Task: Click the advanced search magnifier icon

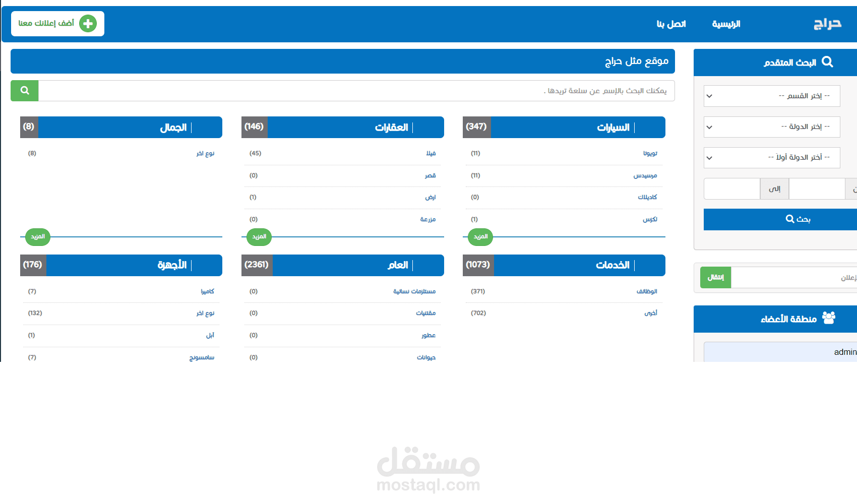Action: click(827, 61)
